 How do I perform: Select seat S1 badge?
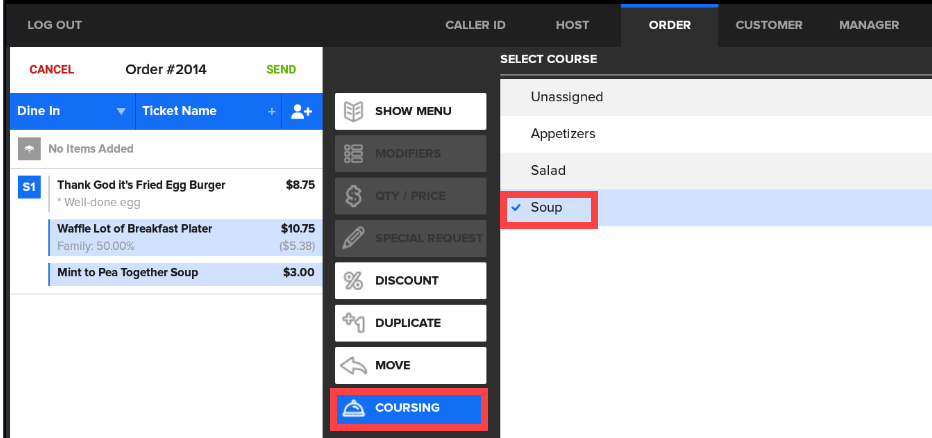pos(29,186)
